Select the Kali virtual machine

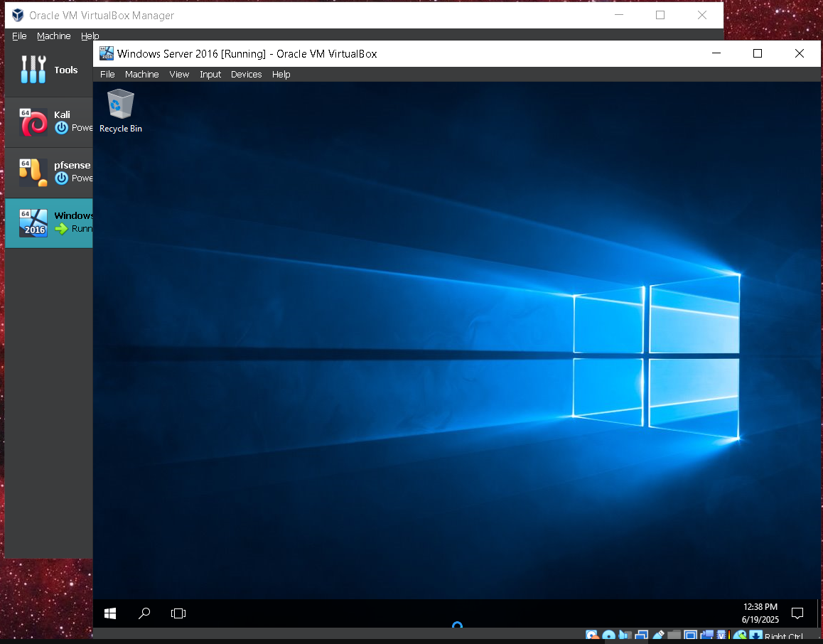point(49,122)
